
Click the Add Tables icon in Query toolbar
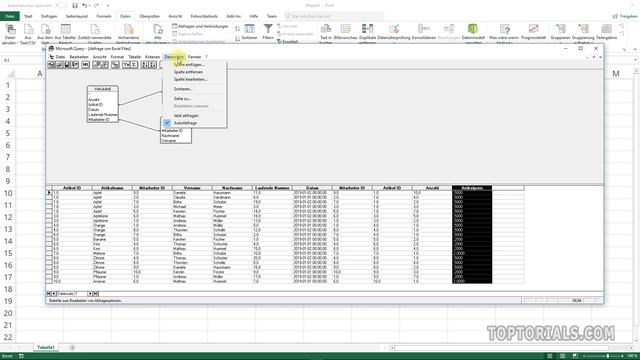(116, 65)
